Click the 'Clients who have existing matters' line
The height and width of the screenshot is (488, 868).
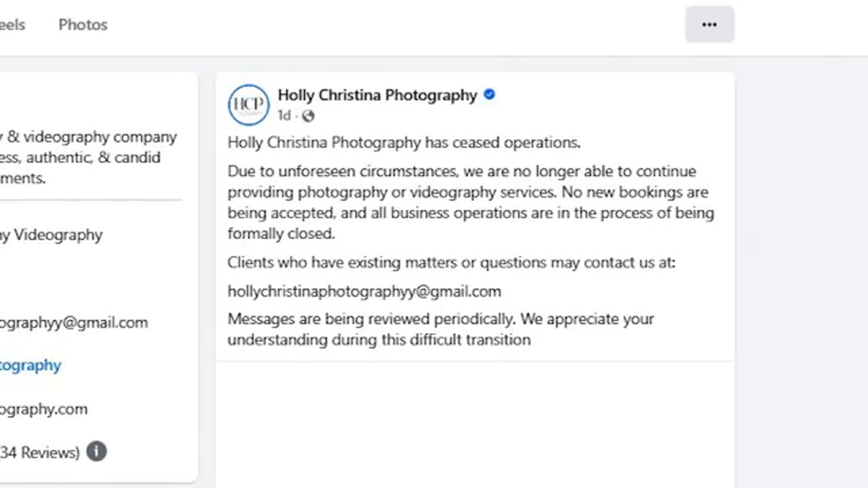[x=451, y=262]
